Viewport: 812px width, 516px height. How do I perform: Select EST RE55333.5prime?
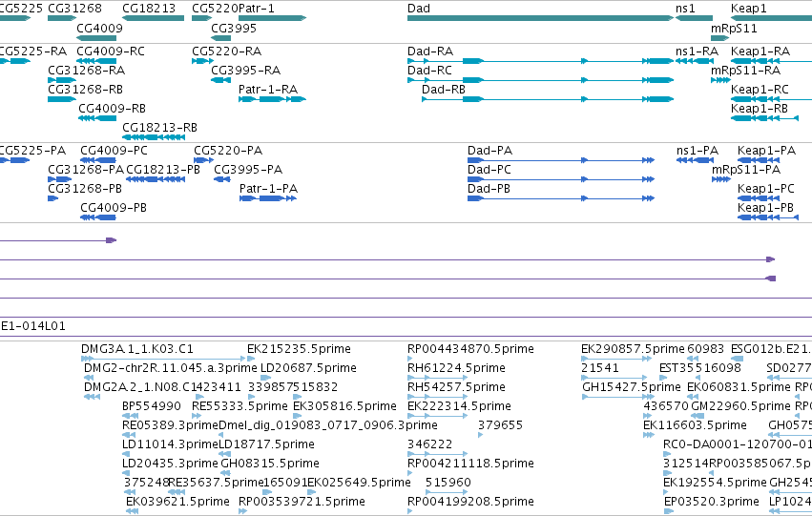pyautogui.click(x=197, y=416)
